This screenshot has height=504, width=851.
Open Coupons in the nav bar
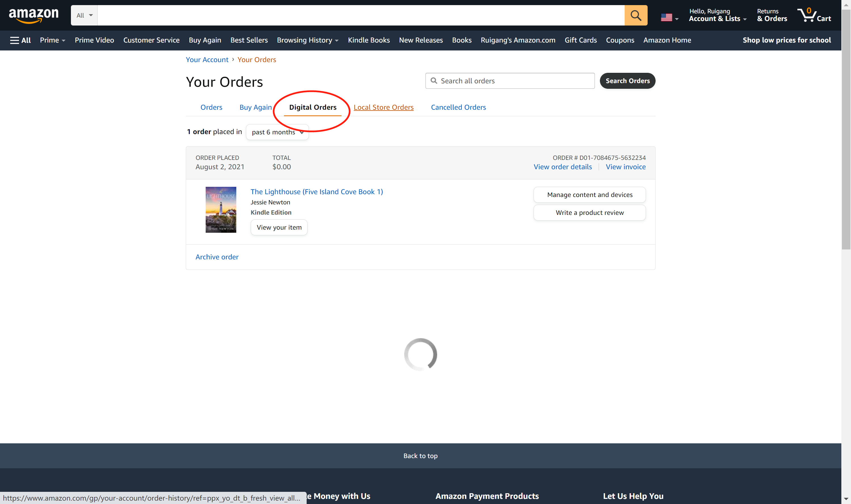pyautogui.click(x=620, y=41)
